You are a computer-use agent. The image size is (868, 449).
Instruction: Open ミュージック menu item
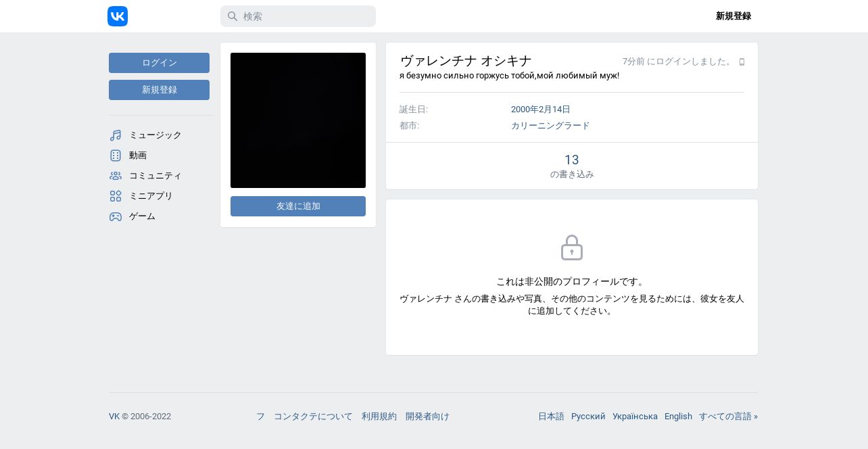pyautogui.click(x=159, y=135)
